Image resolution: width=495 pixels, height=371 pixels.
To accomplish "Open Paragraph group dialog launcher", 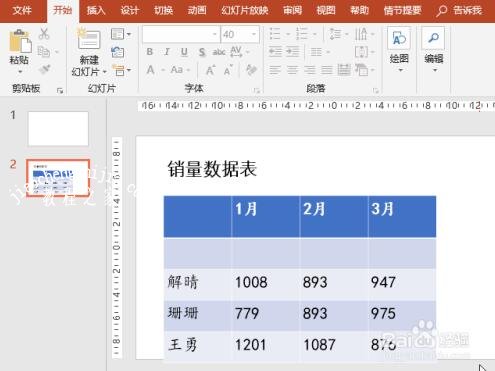I will [376, 90].
